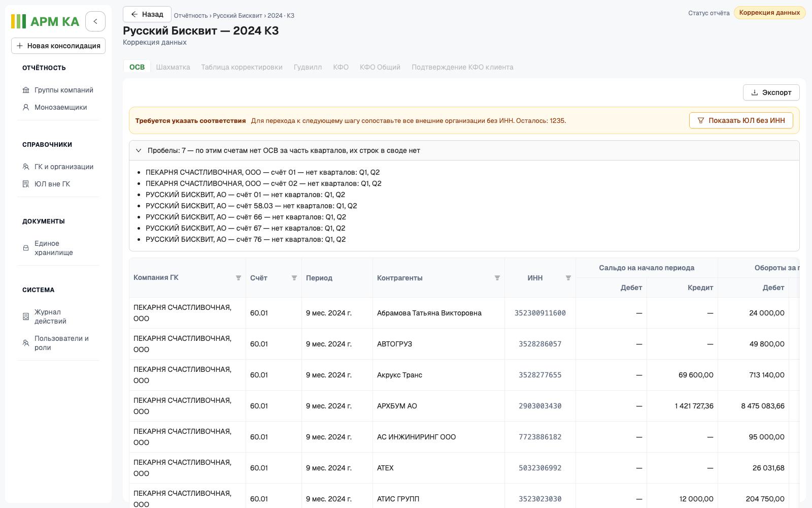Filter the Счёт column
812x508 pixels.
(294, 278)
